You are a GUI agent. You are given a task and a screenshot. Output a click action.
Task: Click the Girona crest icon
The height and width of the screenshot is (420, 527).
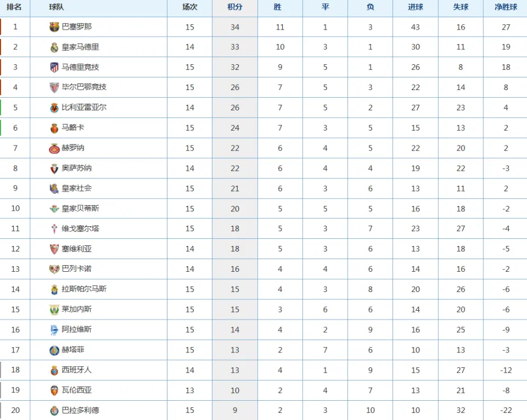[54, 148]
